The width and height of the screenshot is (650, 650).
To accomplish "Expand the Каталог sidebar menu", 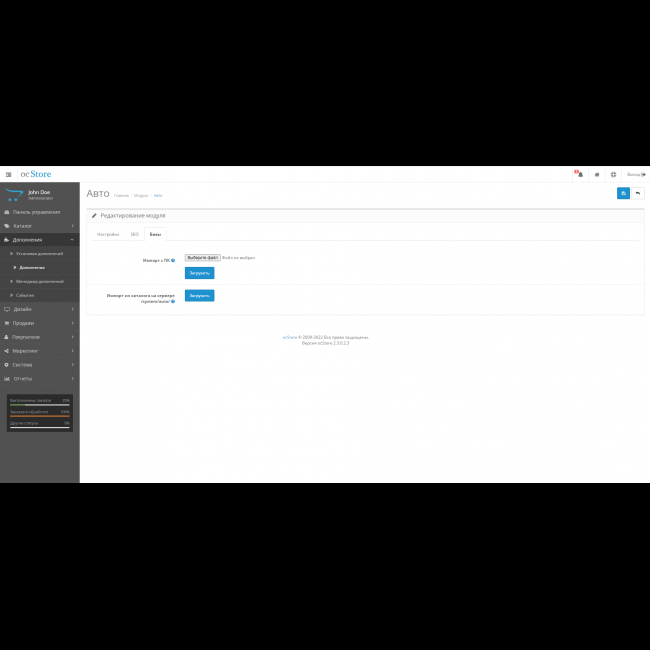I will pos(40,226).
